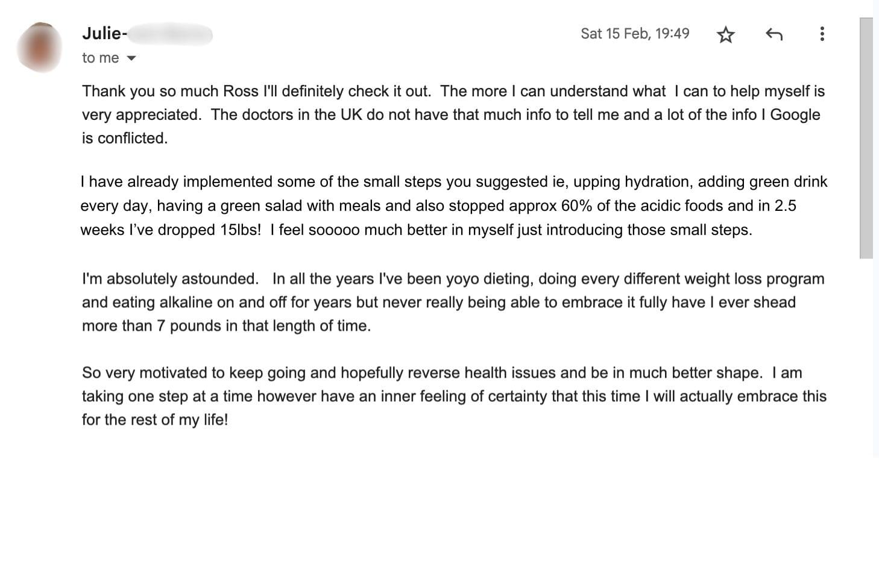This screenshot has width=879, height=588.
Task: Click the paragraph beginning "I'm absolutely astounded"
Action: (453, 302)
